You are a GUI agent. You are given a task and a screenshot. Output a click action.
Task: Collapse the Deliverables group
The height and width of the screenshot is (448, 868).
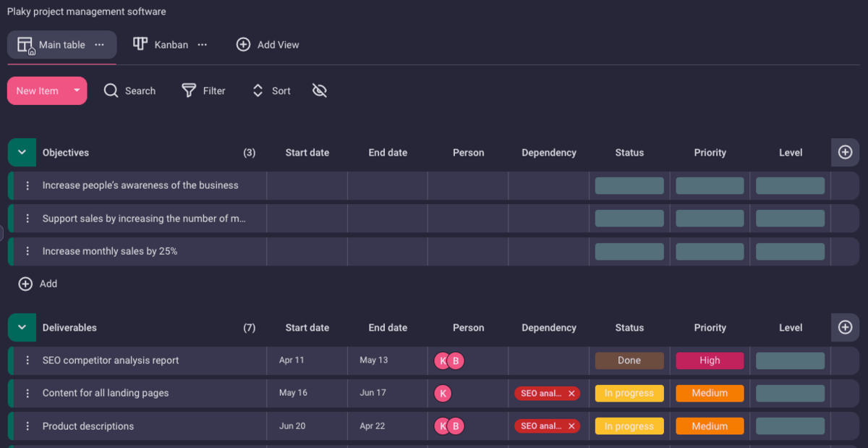[x=22, y=328]
